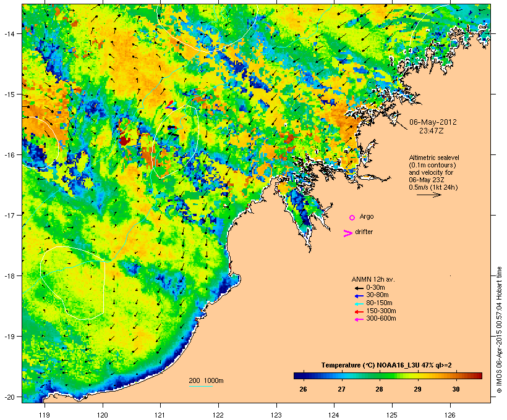Click the colorbar value 30

point(456,389)
